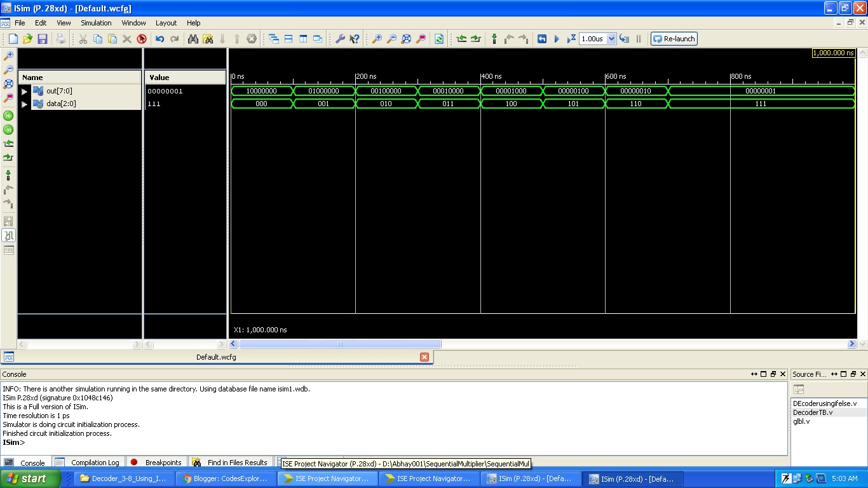Expand the data[2:0] signal tree

pyautogui.click(x=24, y=104)
